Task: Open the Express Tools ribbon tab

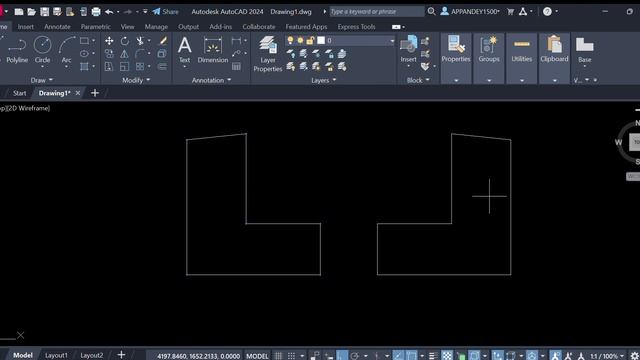Action: pos(356,27)
